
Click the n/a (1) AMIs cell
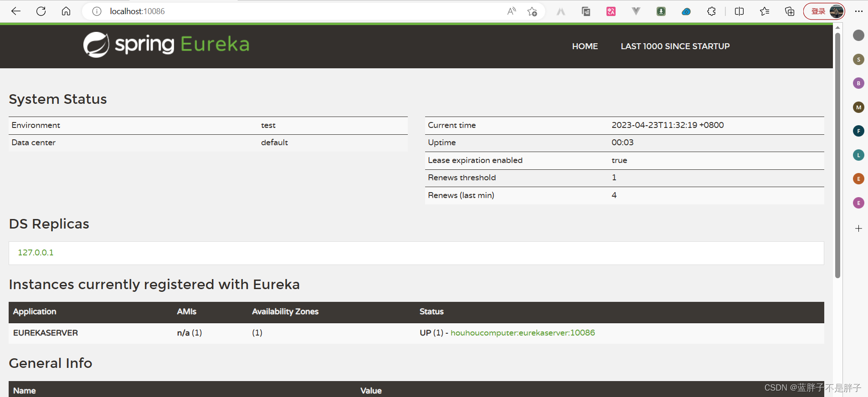tap(190, 333)
